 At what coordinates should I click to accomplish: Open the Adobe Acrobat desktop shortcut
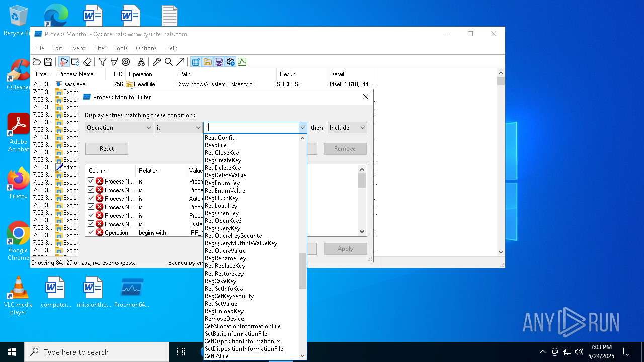pos(18,133)
